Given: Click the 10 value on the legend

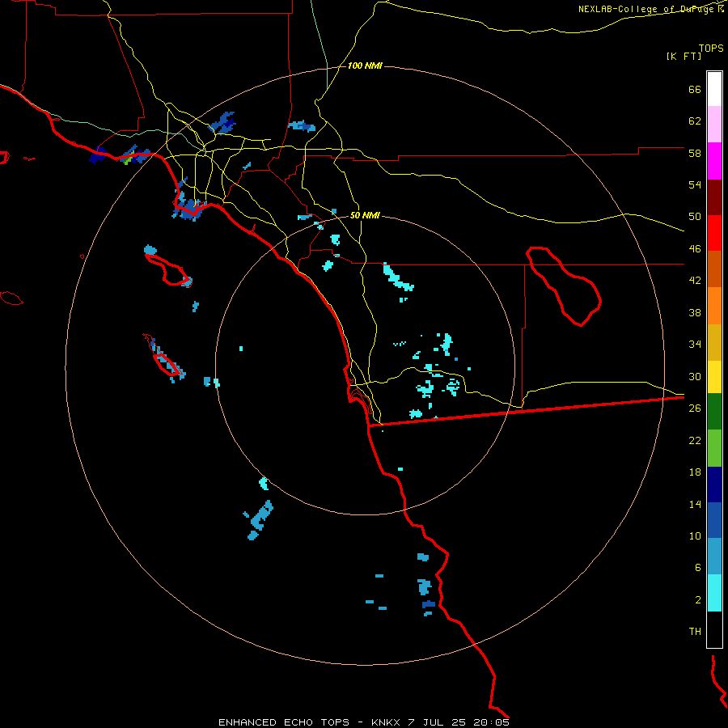Looking at the screenshot, I should [695, 535].
